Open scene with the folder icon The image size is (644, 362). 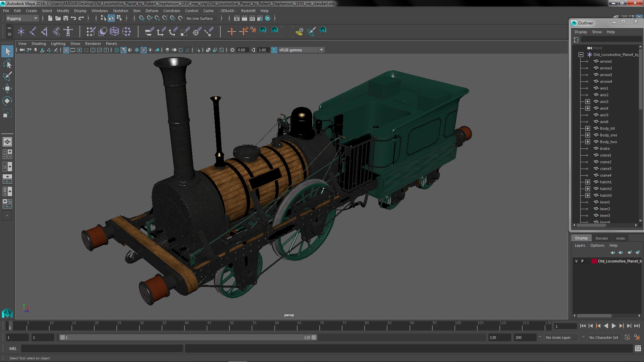[58, 18]
